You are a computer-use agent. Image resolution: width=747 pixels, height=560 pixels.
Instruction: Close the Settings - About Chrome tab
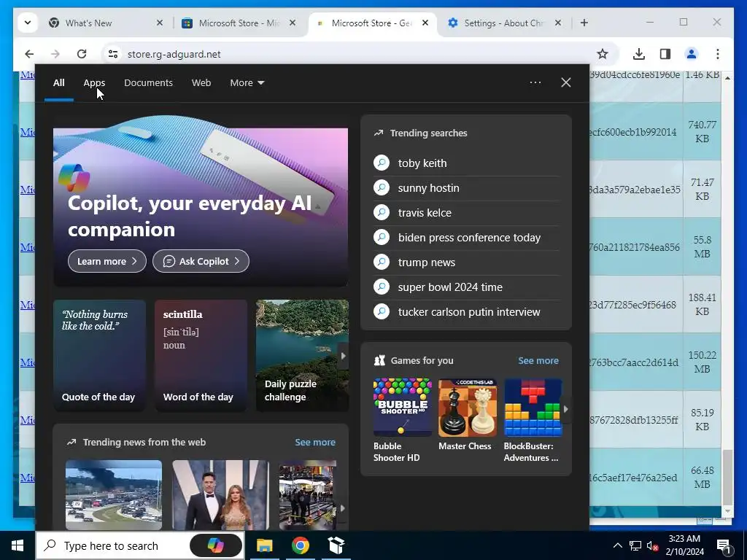(x=558, y=23)
